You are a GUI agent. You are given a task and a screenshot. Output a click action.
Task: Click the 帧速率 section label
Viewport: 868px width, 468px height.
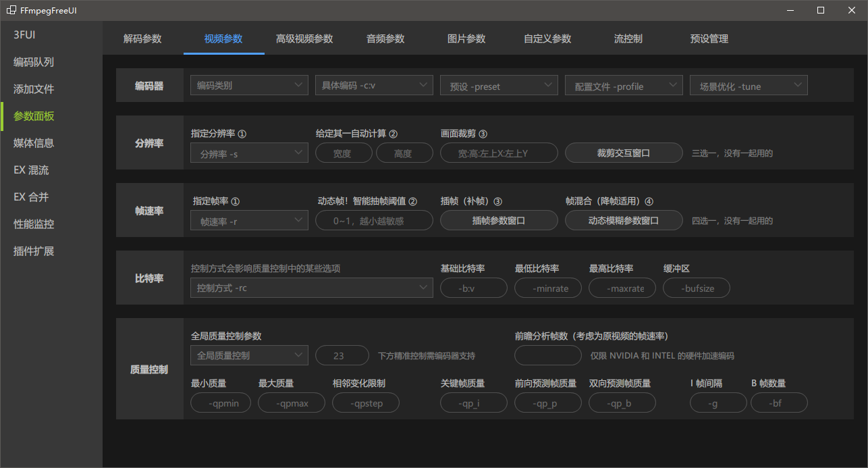click(x=149, y=211)
